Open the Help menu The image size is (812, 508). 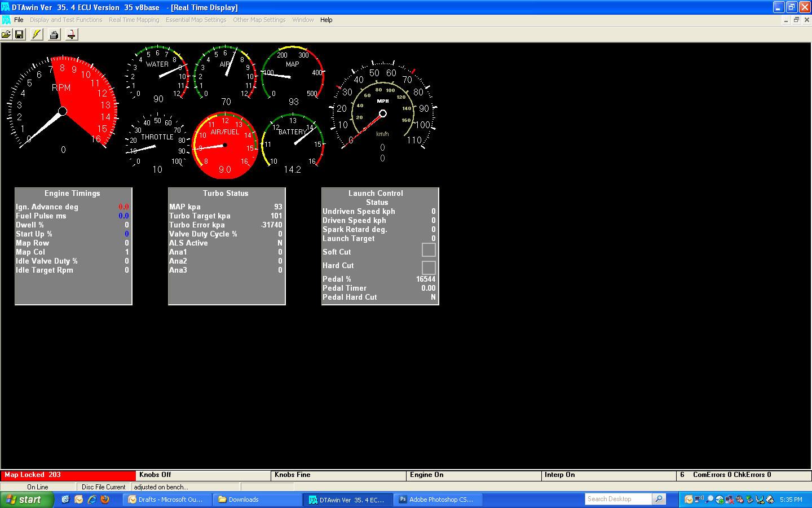click(x=326, y=20)
